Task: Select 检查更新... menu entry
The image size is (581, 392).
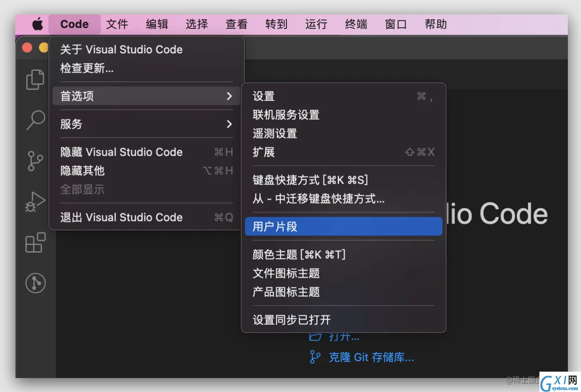Action: click(146, 68)
